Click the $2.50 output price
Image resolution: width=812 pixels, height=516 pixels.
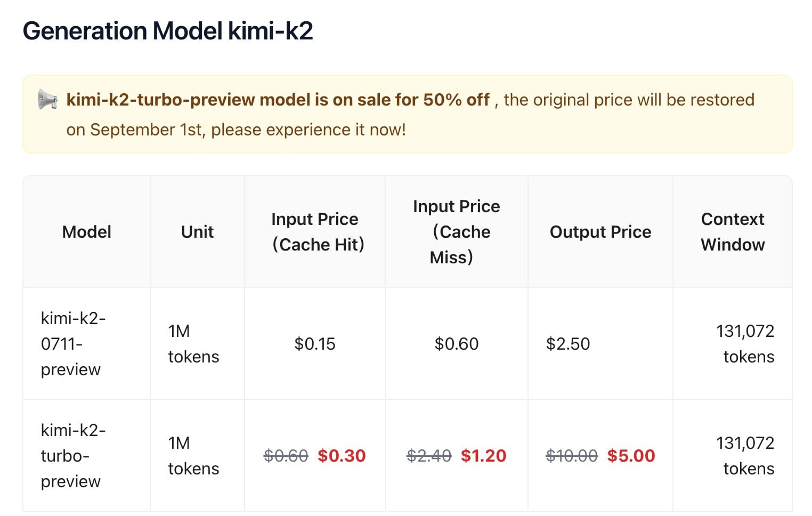click(x=568, y=344)
